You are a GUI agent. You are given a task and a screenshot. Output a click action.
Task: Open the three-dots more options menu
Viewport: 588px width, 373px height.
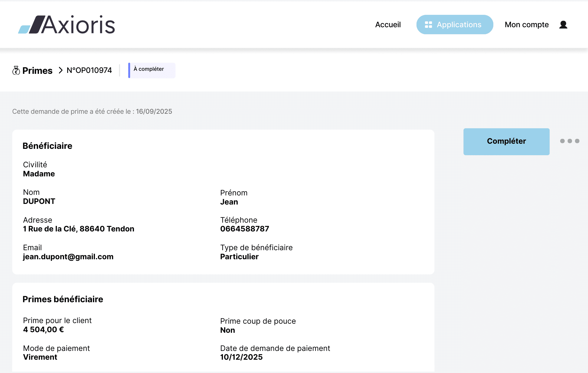click(570, 141)
